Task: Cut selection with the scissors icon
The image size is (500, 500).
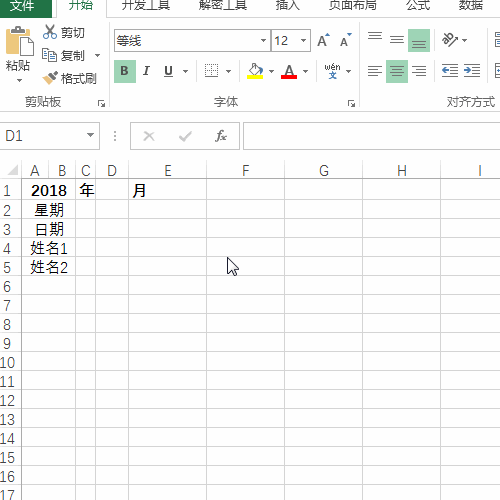Action: click(50, 32)
